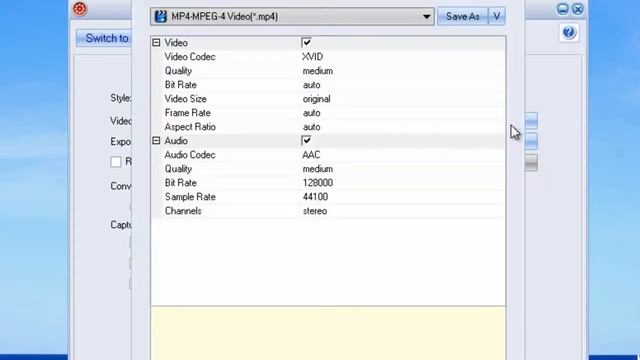
Task: Click the Channels row label
Action: [x=183, y=211]
